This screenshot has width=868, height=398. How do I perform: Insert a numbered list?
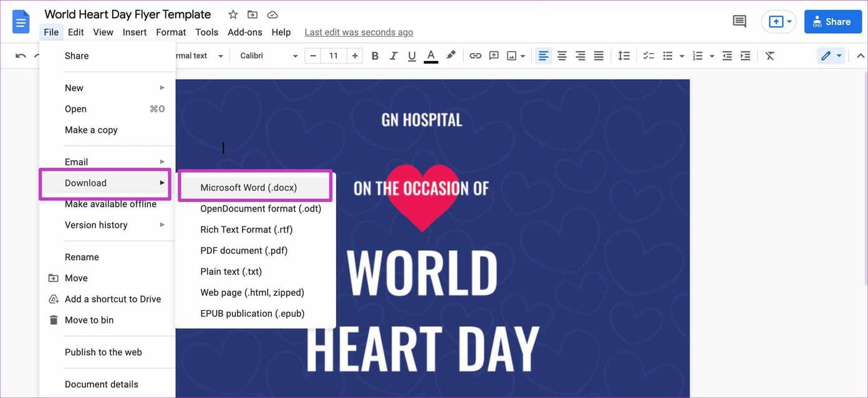698,56
